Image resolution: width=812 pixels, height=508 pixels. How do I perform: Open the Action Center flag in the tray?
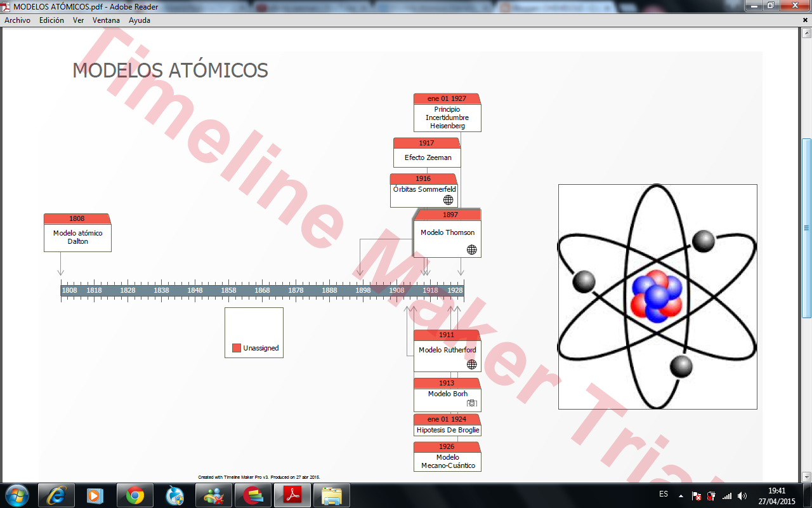coord(695,495)
